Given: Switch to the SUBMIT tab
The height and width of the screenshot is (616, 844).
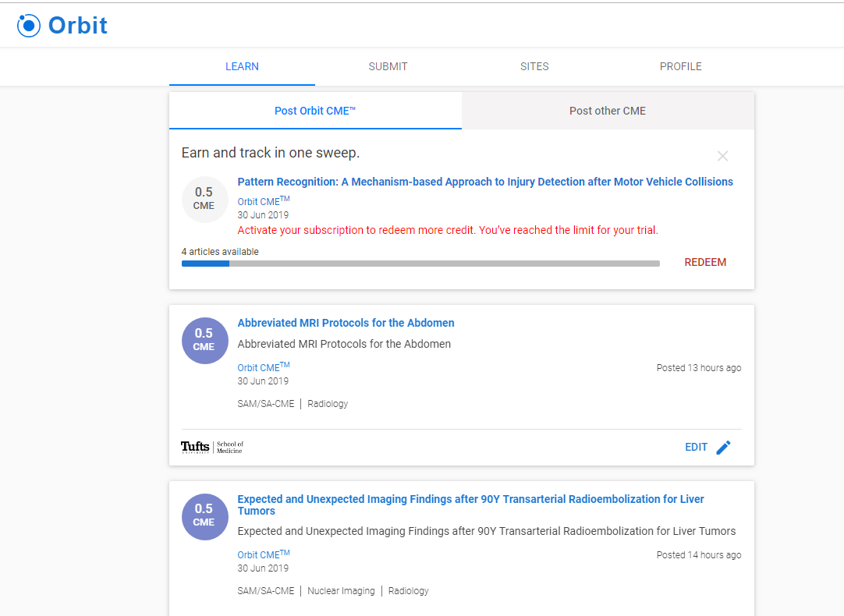Looking at the screenshot, I should 388,67.
